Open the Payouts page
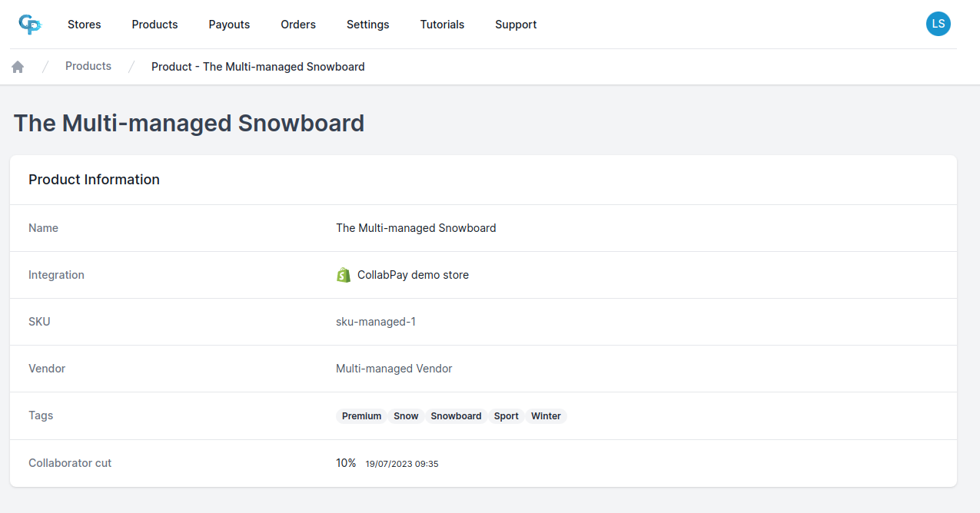Image resolution: width=980 pixels, height=513 pixels. [229, 25]
